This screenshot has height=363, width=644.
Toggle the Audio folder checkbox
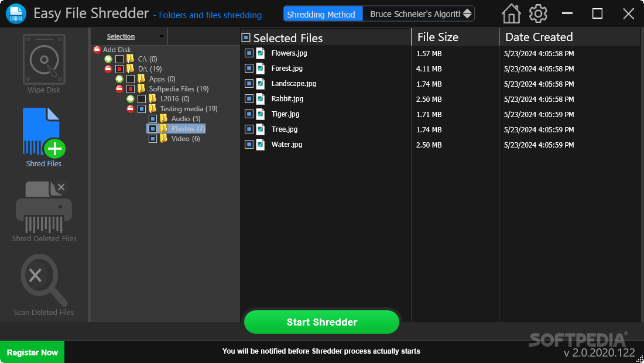tap(152, 119)
